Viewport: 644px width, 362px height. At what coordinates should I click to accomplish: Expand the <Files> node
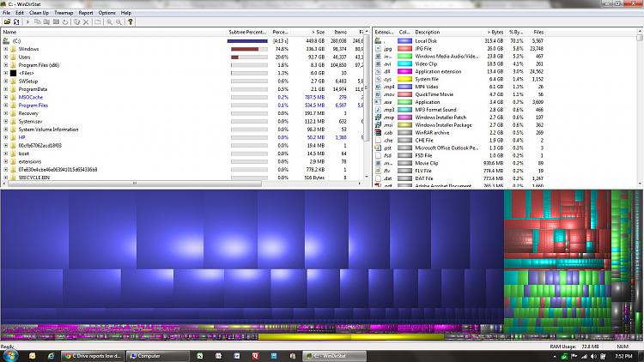(6, 73)
